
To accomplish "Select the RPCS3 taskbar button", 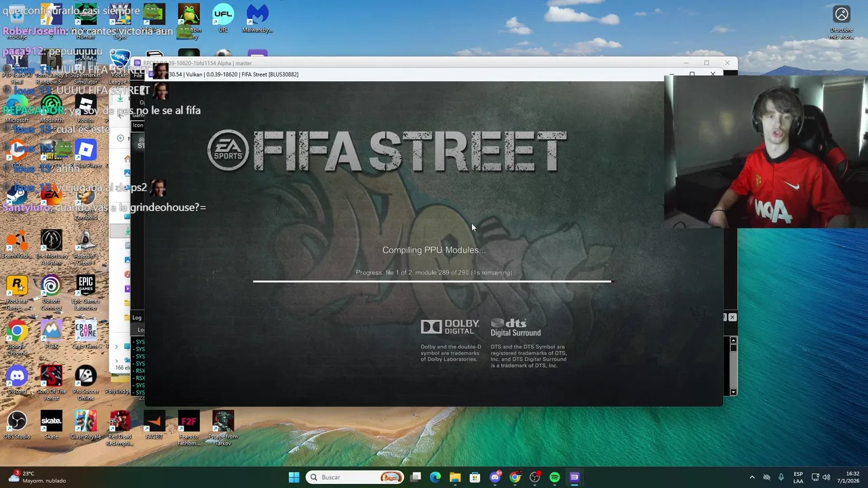I will pos(574,477).
